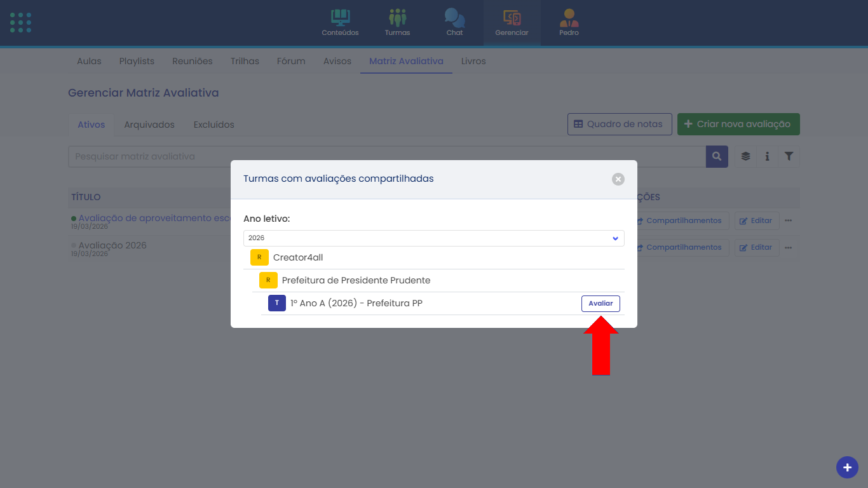Go to the Turmas section
868x488 pixels.
[397, 23]
